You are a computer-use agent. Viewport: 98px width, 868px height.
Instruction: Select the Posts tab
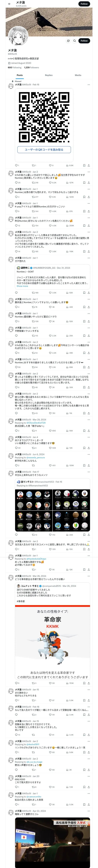click(20, 75)
